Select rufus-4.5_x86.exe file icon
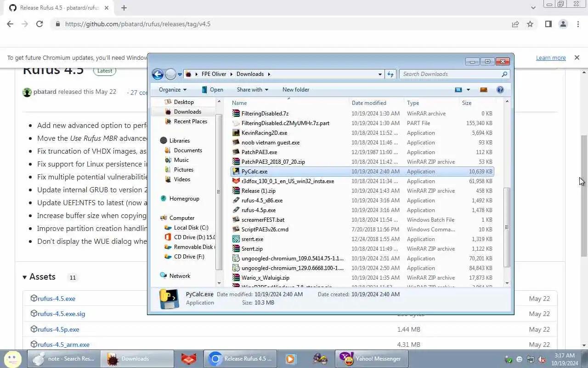 pos(236,201)
